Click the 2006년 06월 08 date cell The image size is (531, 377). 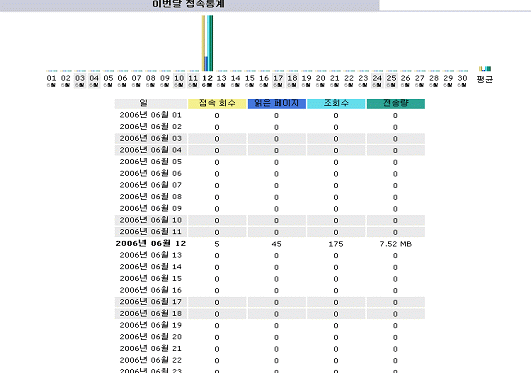tap(151, 197)
